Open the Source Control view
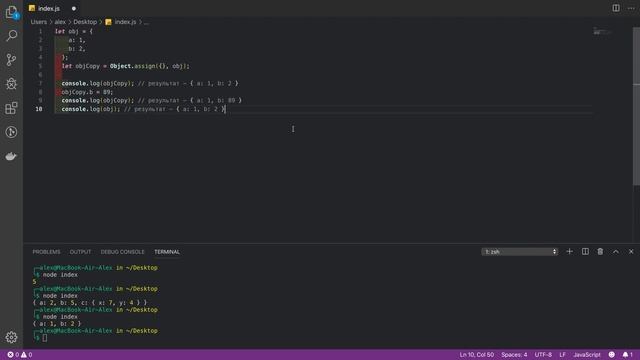The height and width of the screenshot is (360, 640). [11, 60]
